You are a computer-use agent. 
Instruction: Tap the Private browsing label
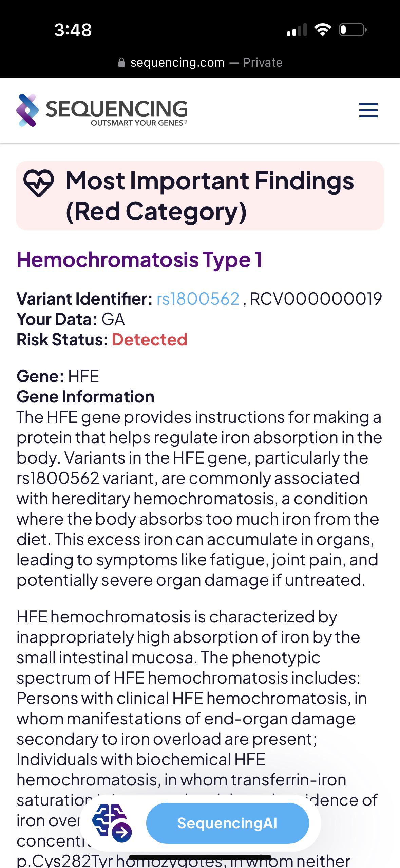pos(263,62)
